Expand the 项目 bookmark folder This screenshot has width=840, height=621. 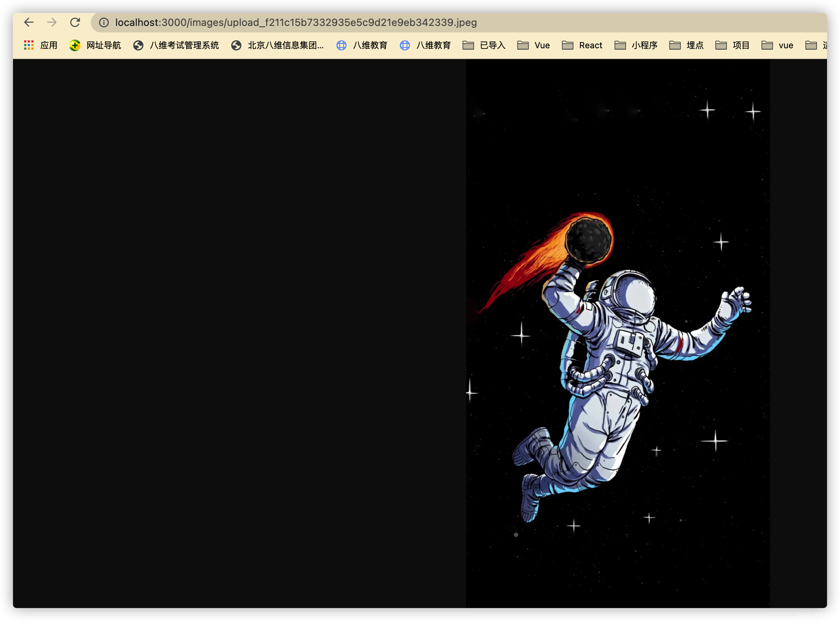coord(733,45)
